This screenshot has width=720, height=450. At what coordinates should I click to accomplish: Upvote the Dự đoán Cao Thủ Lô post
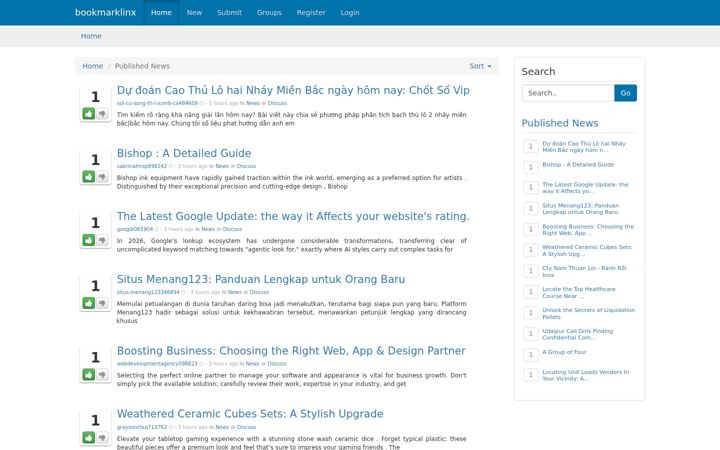pos(89,113)
